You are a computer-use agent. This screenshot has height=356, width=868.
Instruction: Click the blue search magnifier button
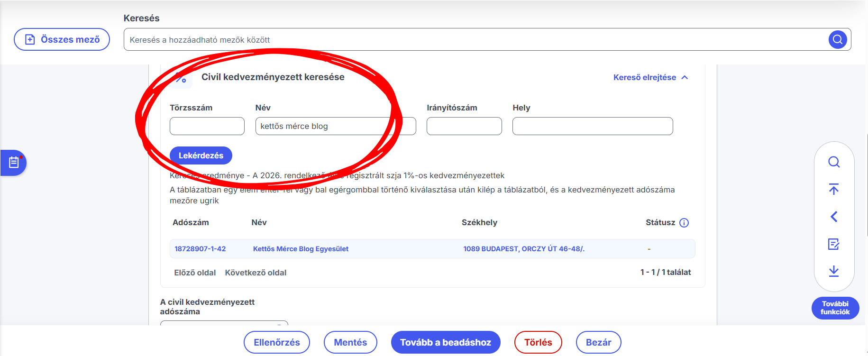[x=838, y=39]
